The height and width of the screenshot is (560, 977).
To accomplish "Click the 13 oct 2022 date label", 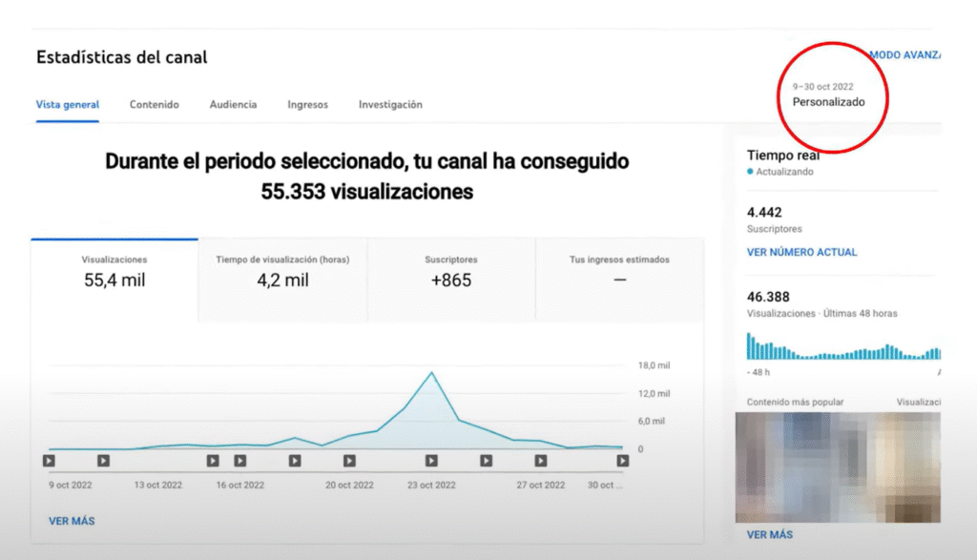I will pyautogui.click(x=158, y=486).
